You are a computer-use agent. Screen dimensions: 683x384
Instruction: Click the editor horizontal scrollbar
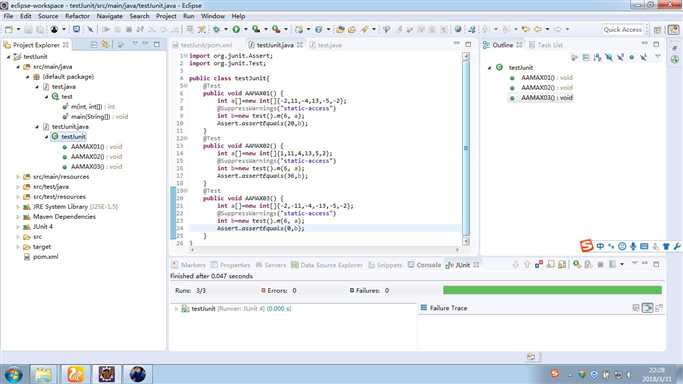click(325, 250)
